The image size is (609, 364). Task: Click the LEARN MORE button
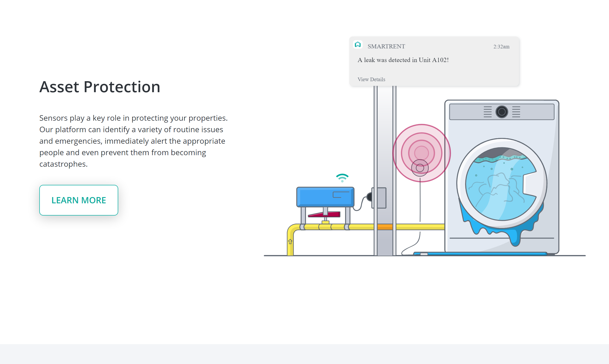click(79, 200)
